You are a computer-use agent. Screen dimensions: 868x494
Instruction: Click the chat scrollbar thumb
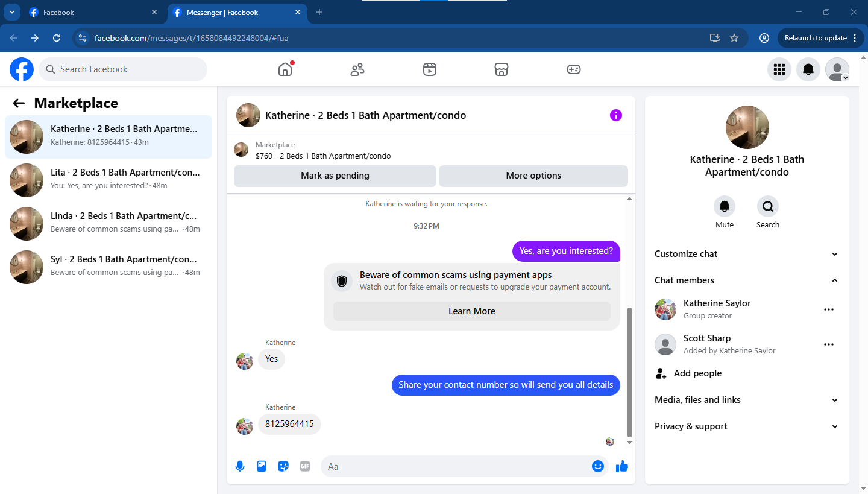pos(630,372)
